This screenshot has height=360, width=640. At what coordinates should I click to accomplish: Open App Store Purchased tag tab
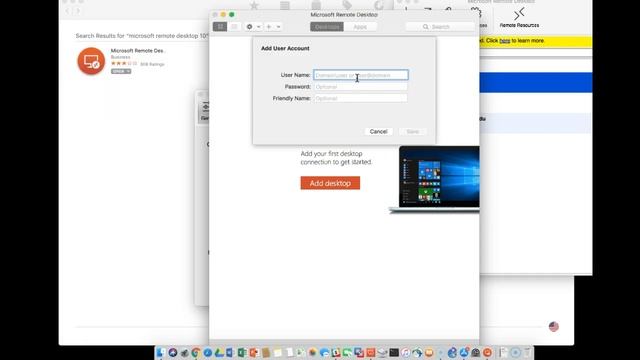pyautogui.click(x=347, y=5)
